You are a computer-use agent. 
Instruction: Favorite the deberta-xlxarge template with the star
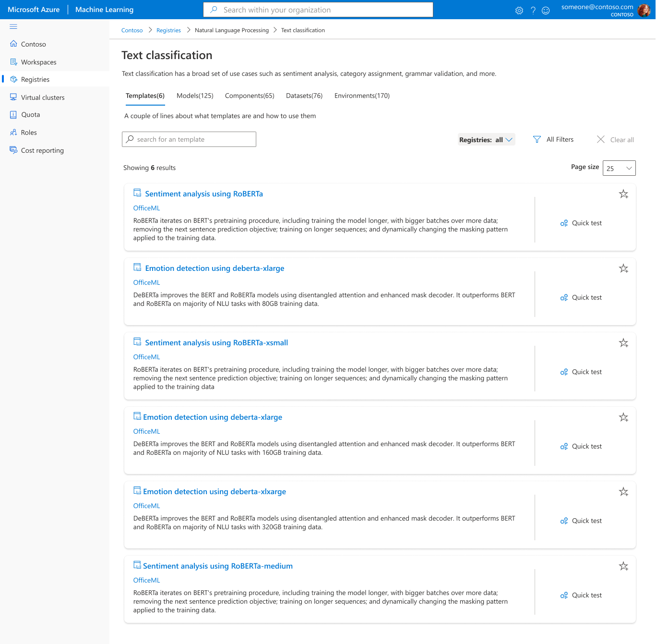click(623, 492)
